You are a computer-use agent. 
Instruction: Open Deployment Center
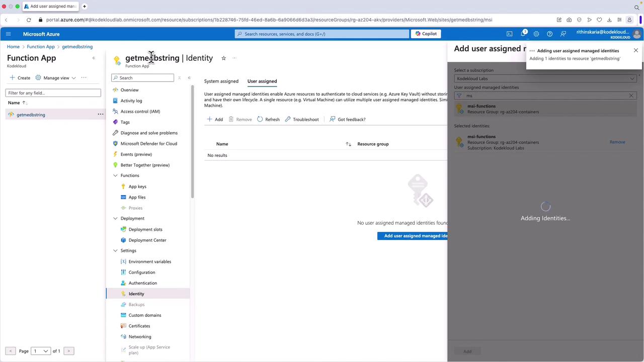click(x=147, y=240)
